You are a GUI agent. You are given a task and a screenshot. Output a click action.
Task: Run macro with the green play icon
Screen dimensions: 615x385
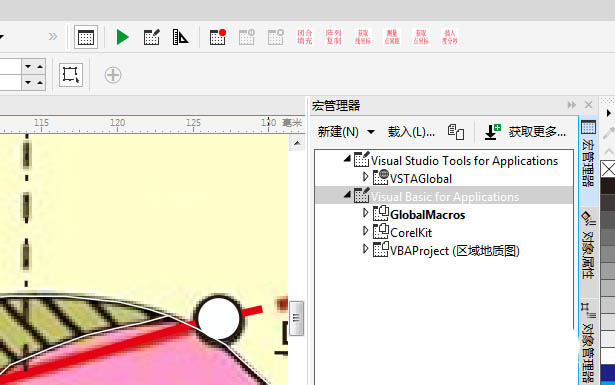click(122, 37)
